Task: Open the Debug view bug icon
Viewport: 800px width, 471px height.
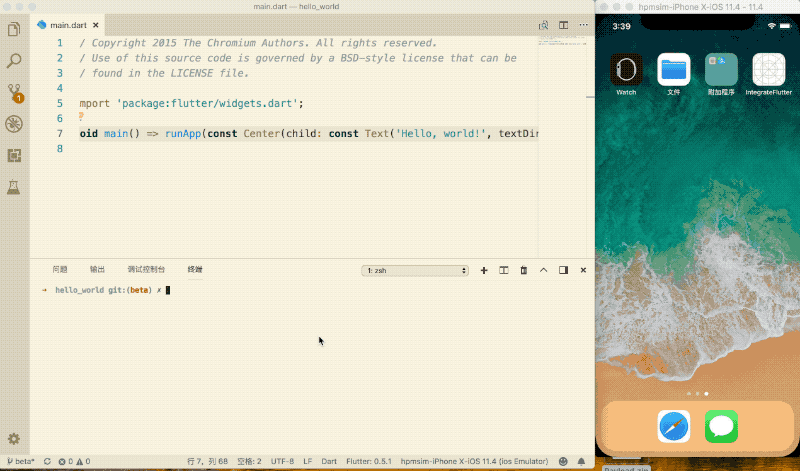Action: [14, 124]
